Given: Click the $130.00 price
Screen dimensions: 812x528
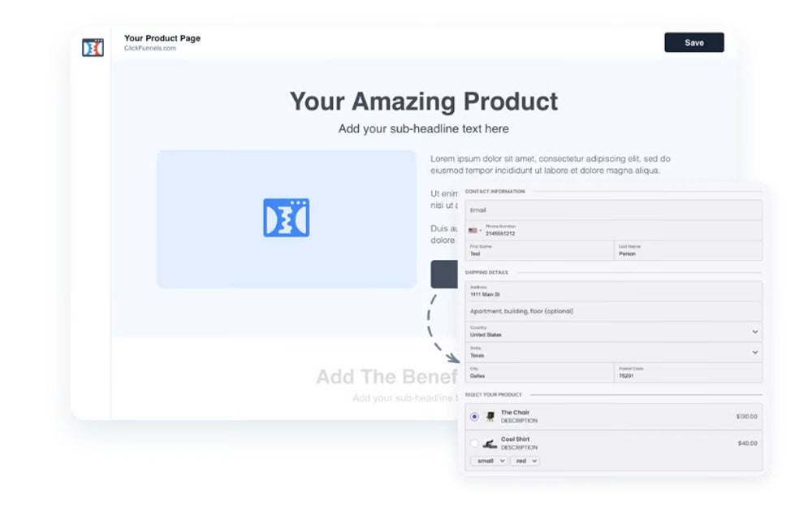Looking at the screenshot, I should pyautogui.click(x=746, y=417).
